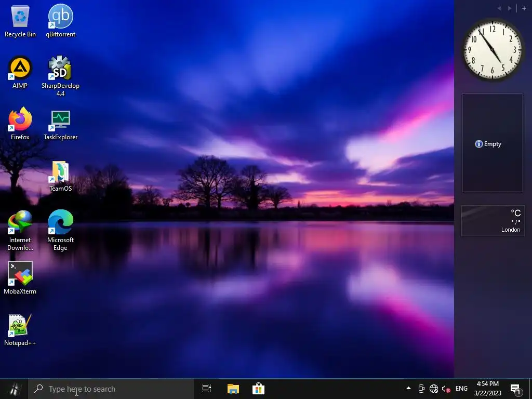
Task: Select the SharpDevelop 4.4 shortcut
Action: [60, 76]
